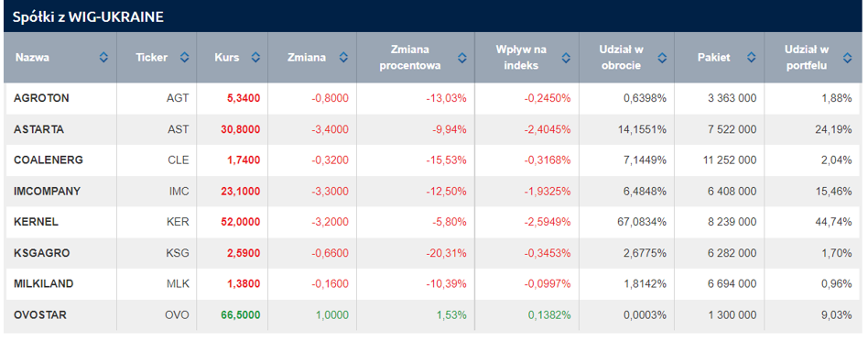The height and width of the screenshot is (342, 868).
Task: Sort by Udział w portfelu icon
Action: coord(847,57)
